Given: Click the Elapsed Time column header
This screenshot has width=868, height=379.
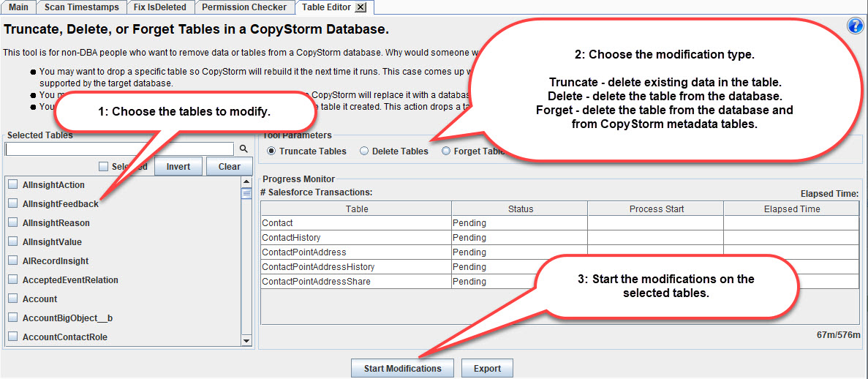Looking at the screenshot, I should [792, 209].
